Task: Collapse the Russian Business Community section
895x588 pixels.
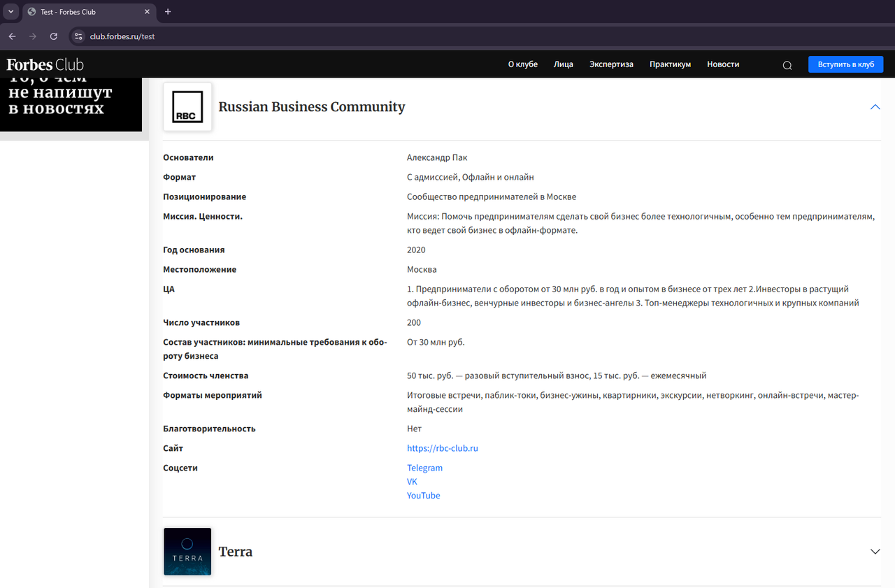Action: pyautogui.click(x=875, y=107)
